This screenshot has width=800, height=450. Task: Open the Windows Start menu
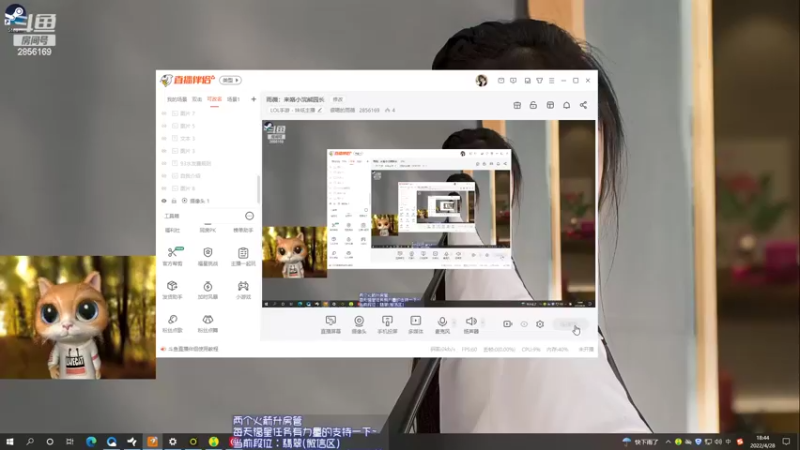coord(10,441)
